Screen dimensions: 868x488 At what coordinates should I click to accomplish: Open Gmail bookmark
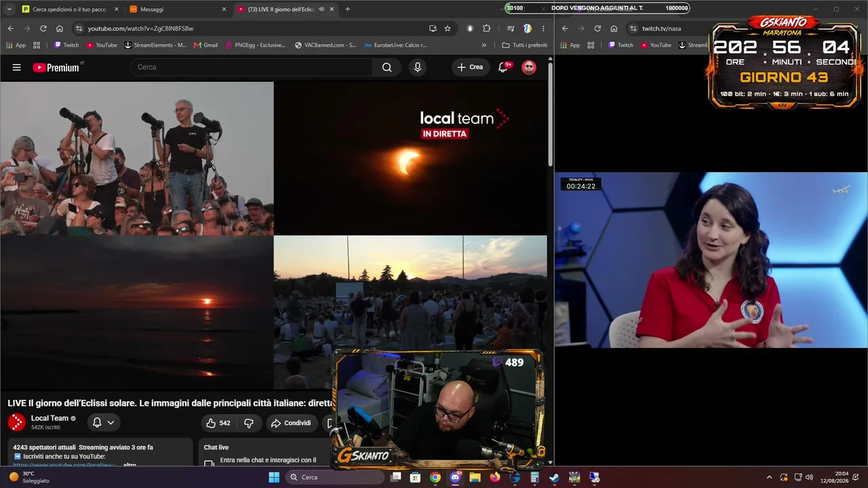pos(205,45)
